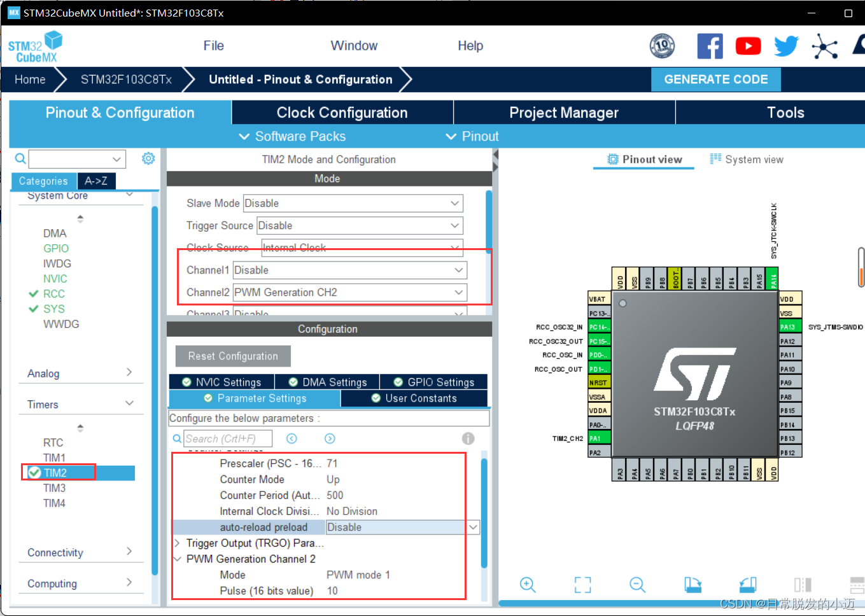The width and height of the screenshot is (865, 616).
Task: Open the Slave Mode dropdown
Action: [x=353, y=203]
